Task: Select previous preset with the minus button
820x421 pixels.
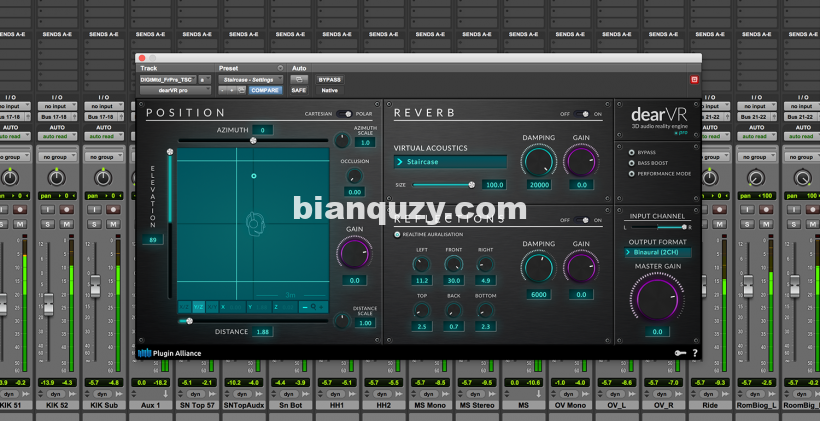Action: pos(223,90)
